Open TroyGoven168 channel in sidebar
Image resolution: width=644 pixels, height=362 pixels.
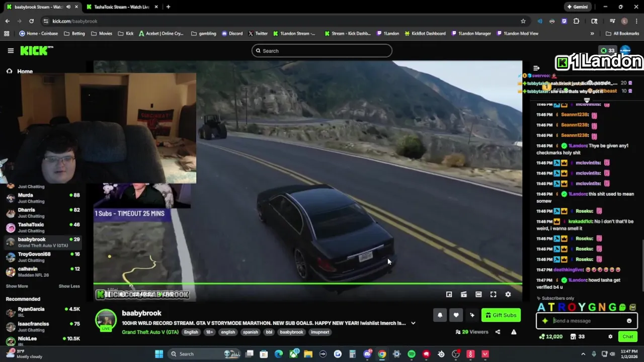[x=43, y=257]
